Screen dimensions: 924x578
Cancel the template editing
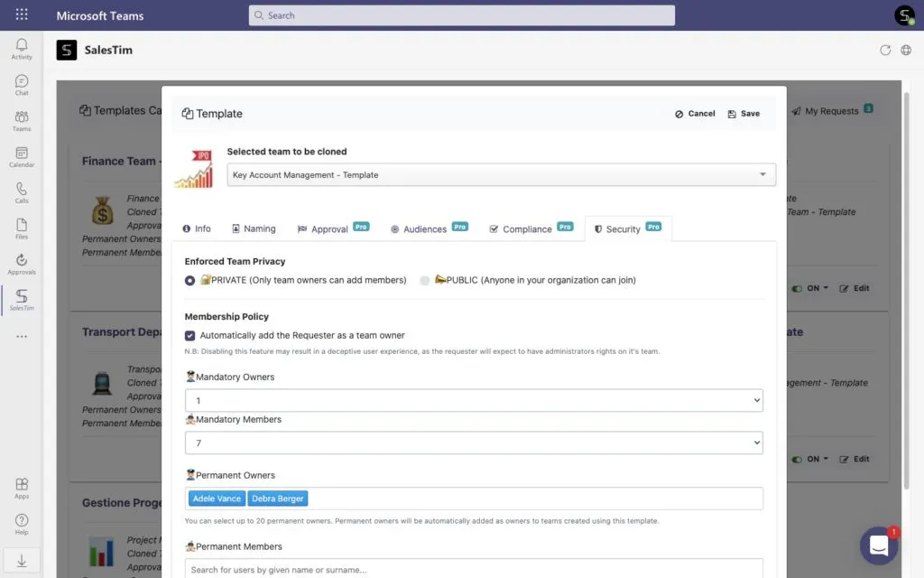(x=695, y=114)
